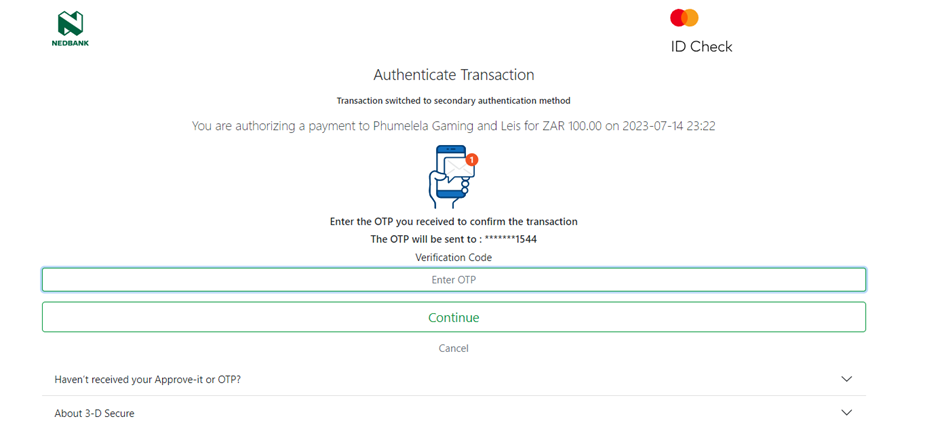Click the Continue button
The height and width of the screenshot is (442, 940).
[x=454, y=317]
